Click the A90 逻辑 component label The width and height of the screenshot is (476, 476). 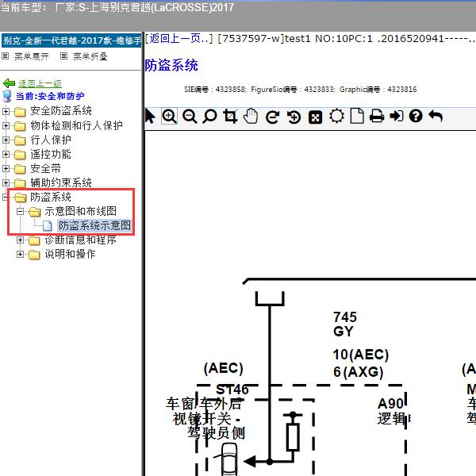coord(392,411)
